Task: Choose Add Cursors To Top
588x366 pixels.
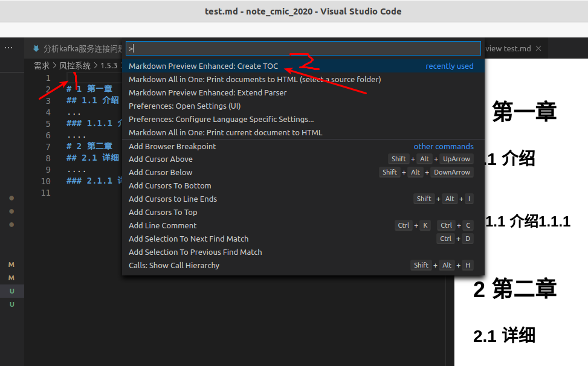Action: pyautogui.click(x=303, y=213)
